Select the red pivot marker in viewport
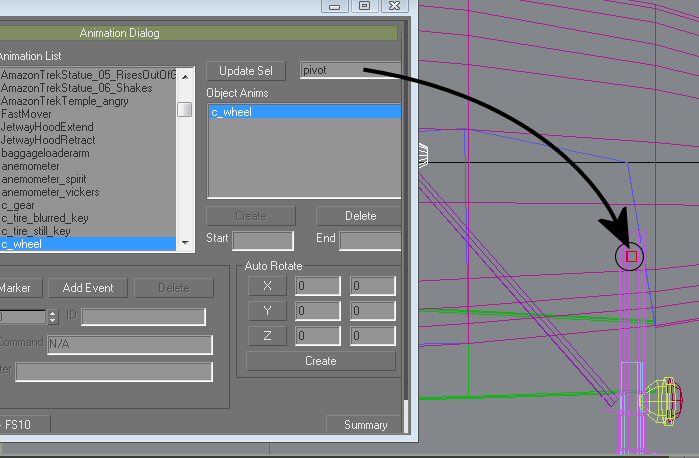Viewport: 699px width, 458px height. [x=631, y=257]
